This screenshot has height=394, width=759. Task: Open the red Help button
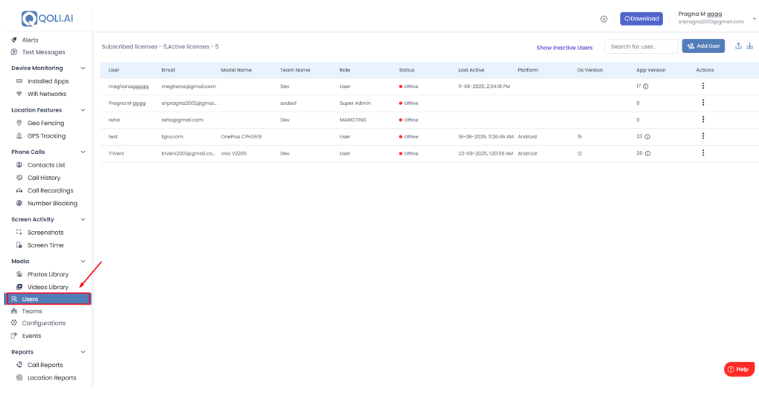[x=739, y=369]
